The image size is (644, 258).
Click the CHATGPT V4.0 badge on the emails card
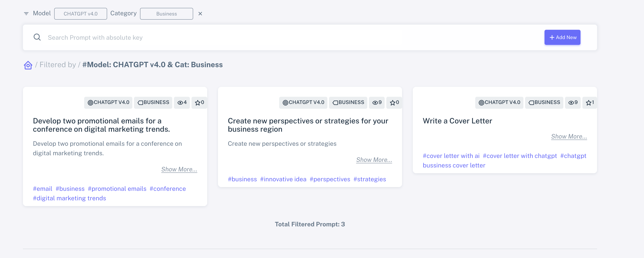click(x=108, y=102)
